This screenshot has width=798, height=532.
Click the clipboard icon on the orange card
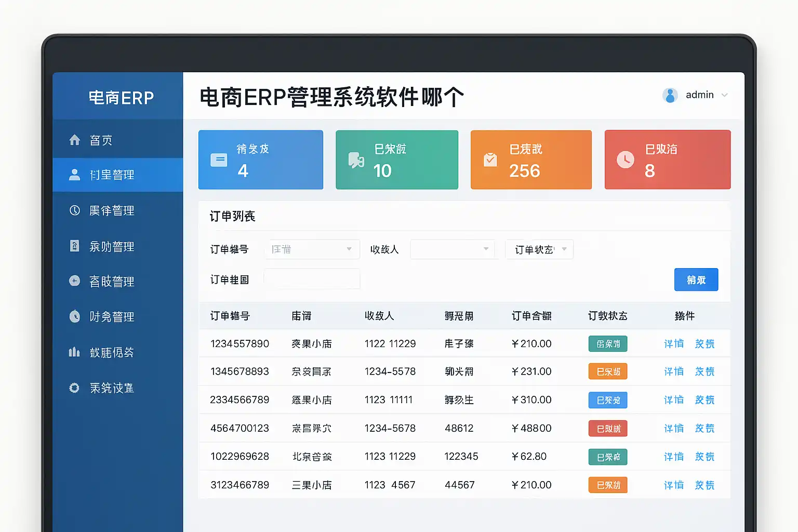[x=490, y=160]
